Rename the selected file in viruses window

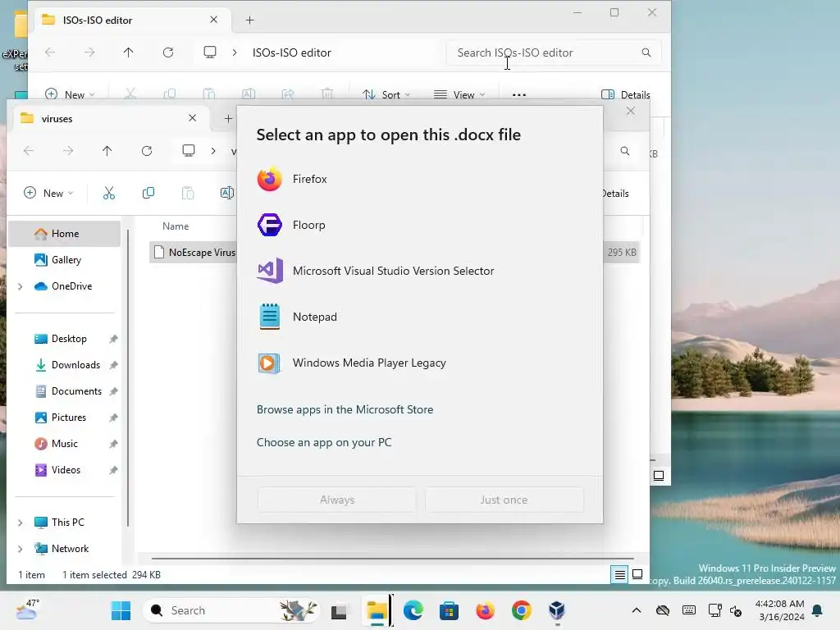click(227, 193)
